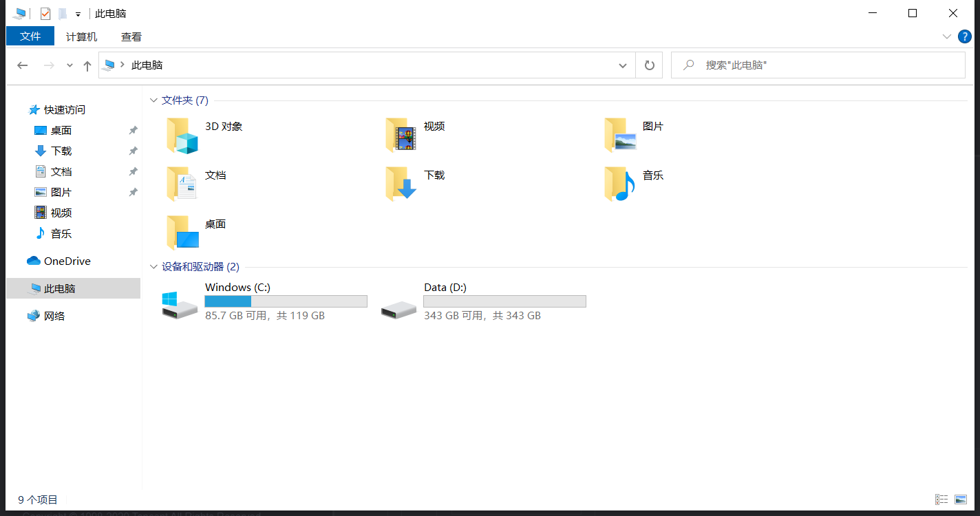Unpin 下载 using its pin icon
The width and height of the screenshot is (980, 516).
pos(133,151)
